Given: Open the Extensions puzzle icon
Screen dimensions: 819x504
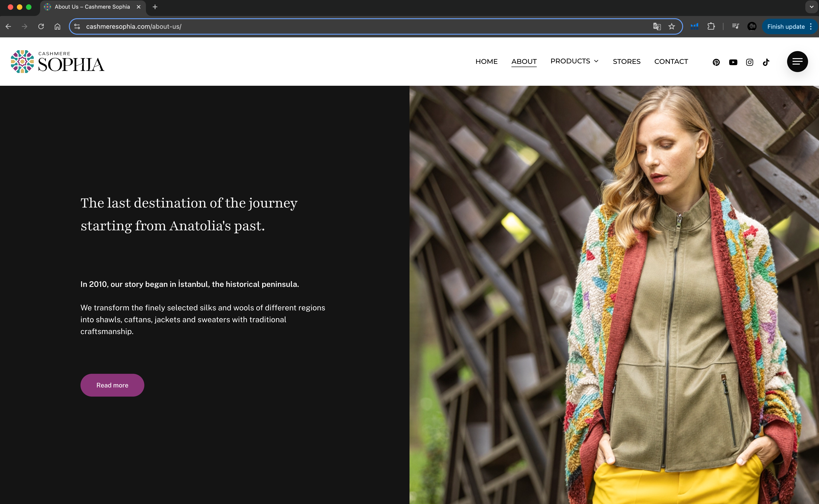Looking at the screenshot, I should 711,26.
